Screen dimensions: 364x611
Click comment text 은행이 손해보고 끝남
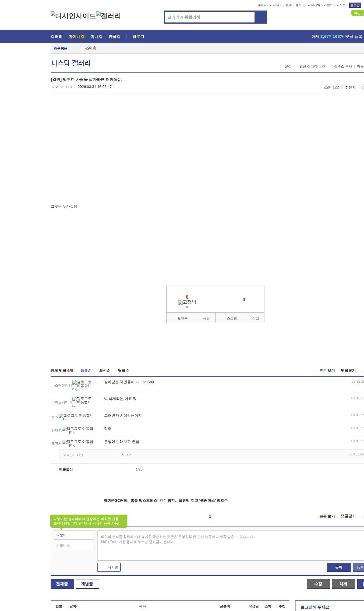tap(122, 442)
